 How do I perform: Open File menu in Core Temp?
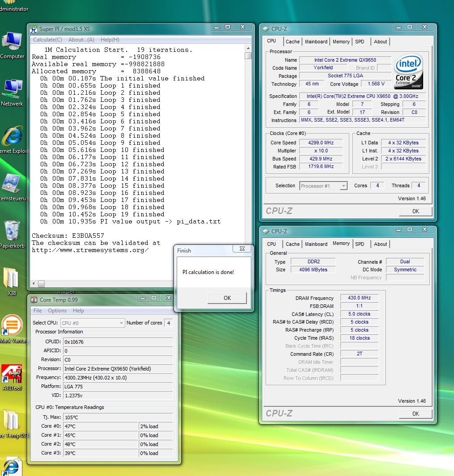pyautogui.click(x=38, y=311)
